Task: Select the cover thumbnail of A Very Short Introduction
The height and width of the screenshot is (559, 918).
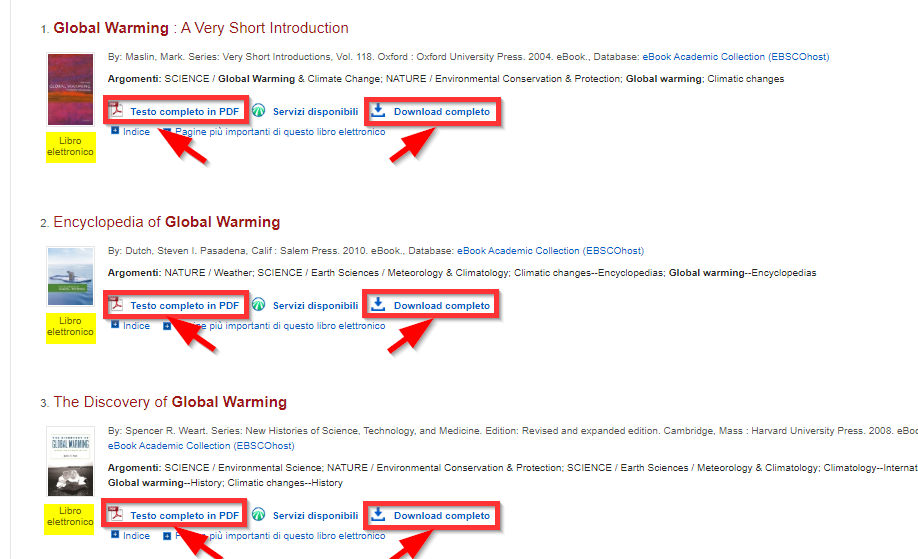Action: click(69, 88)
